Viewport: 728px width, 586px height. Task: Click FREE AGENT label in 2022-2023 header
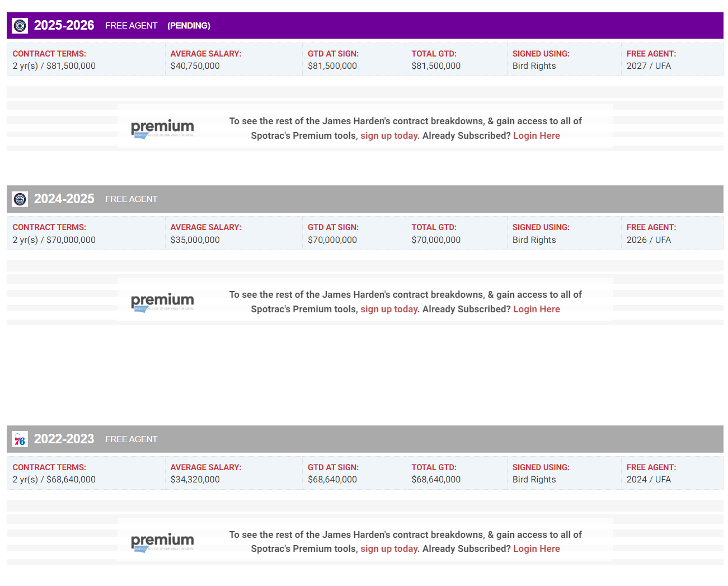[131, 439]
